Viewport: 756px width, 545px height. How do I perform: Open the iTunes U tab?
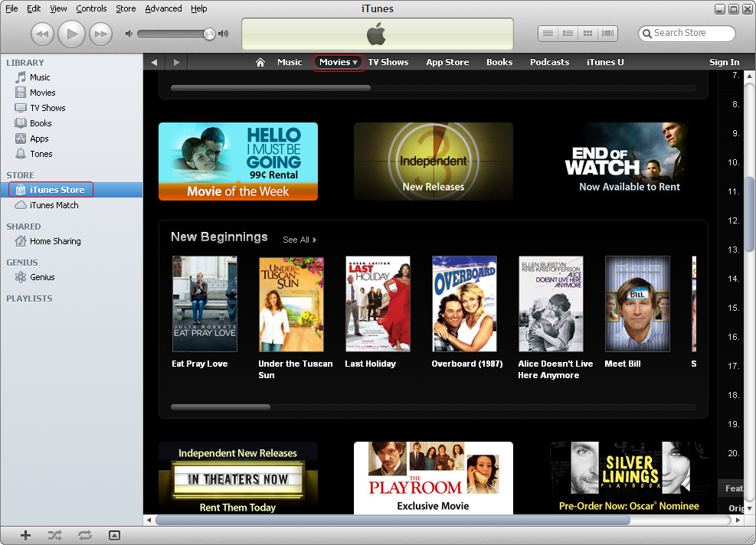point(605,62)
